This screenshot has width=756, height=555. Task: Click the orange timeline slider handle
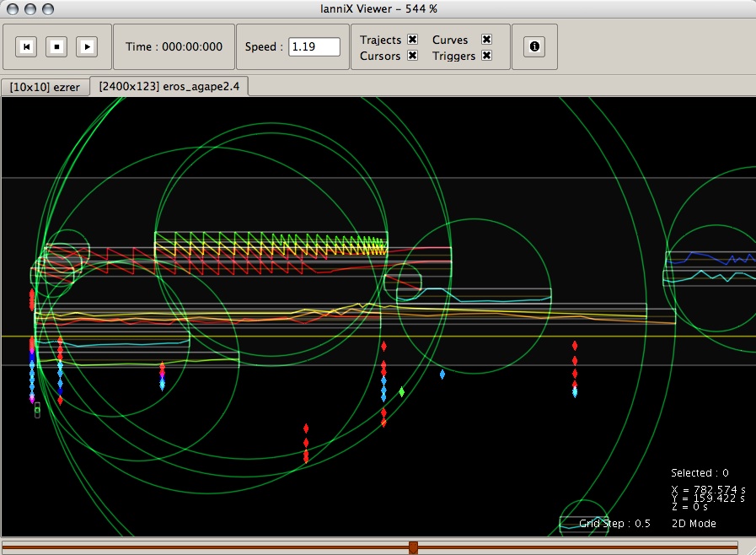(x=413, y=547)
